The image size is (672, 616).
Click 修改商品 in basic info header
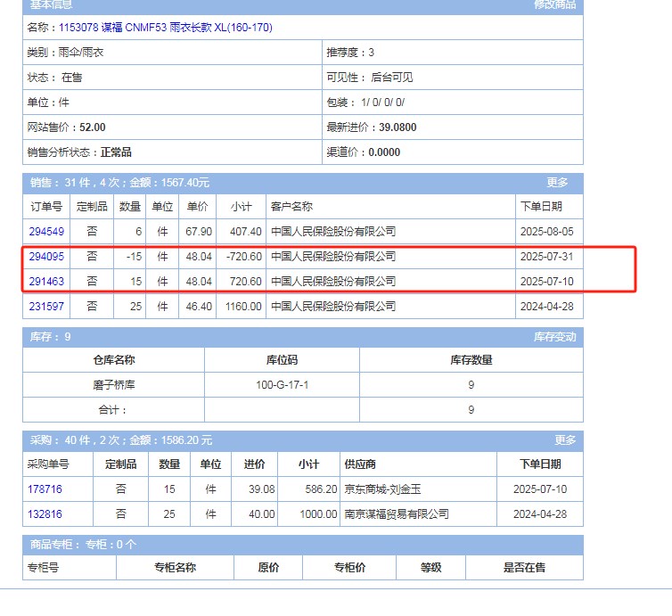[554, 4]
